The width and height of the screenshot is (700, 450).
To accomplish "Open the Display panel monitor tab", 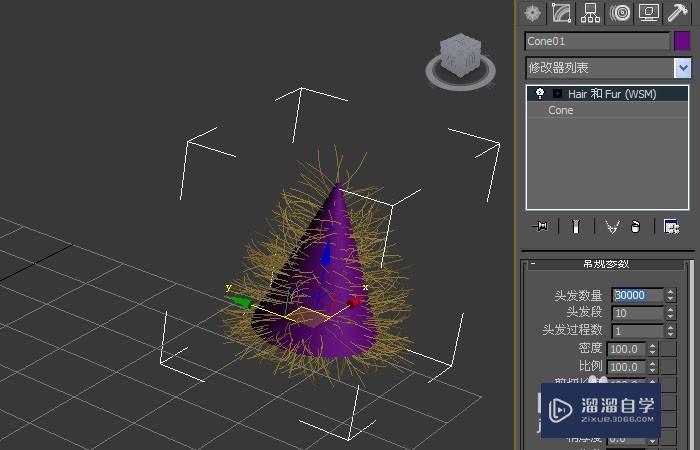I will coord(649,13).
